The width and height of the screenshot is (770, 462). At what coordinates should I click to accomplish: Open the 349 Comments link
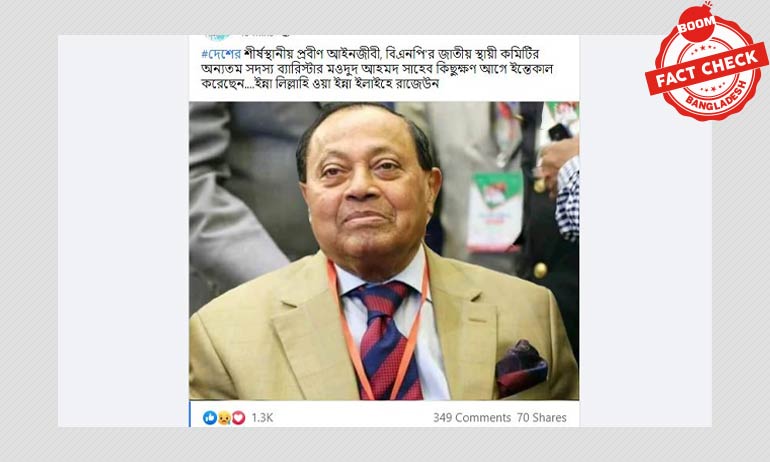click(x=472, y=418)
